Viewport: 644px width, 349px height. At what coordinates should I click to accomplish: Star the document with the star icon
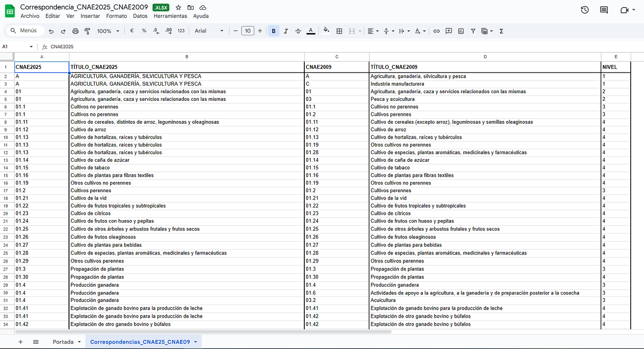coord(178,8)
